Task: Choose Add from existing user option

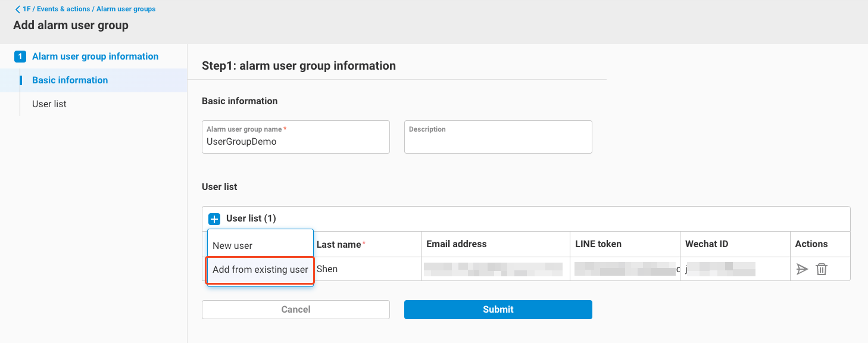Action: pyautogui.click(x=260, y=270)
